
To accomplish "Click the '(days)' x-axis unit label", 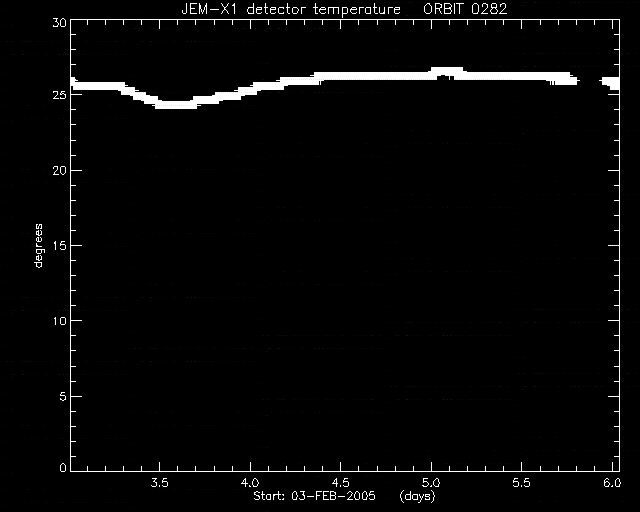I will (x=418, y=496).
